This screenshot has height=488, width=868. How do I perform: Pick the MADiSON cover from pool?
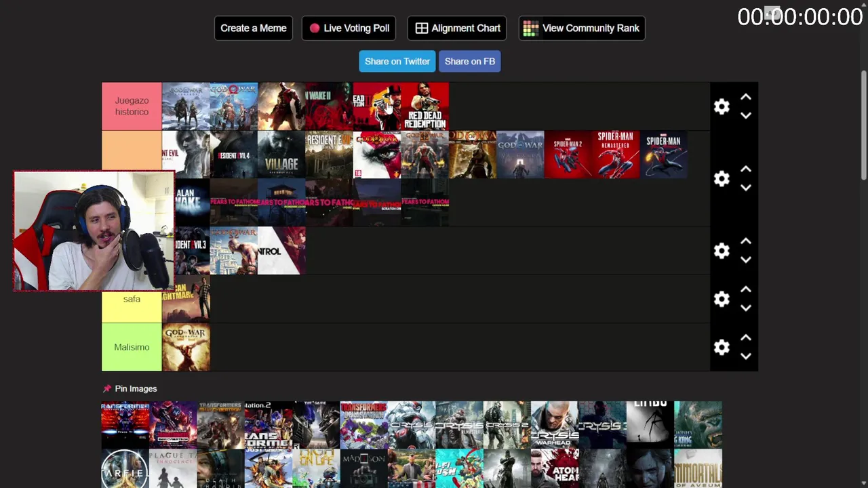(363, 468)
